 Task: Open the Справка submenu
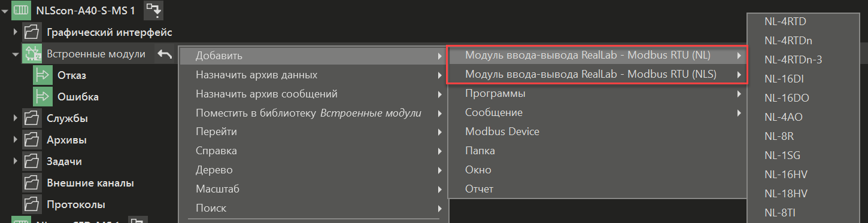pos(313,151)
